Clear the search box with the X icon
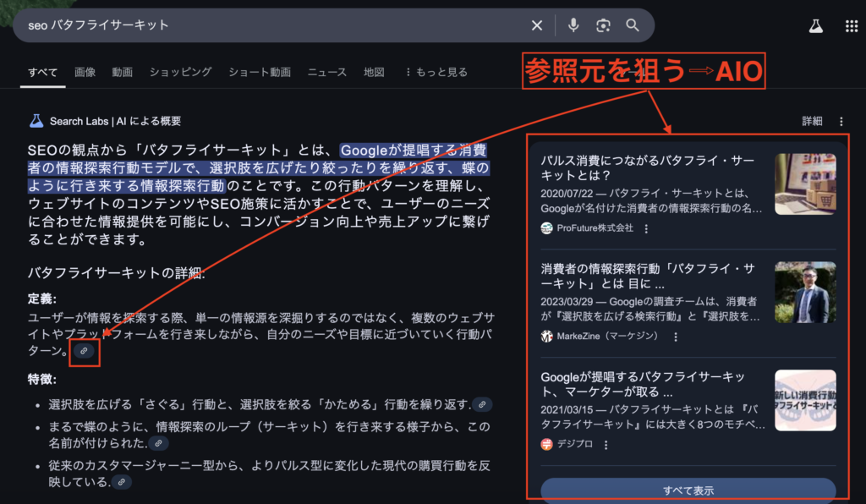This screenshot has height=504, width=866. (x=537, y=25)
